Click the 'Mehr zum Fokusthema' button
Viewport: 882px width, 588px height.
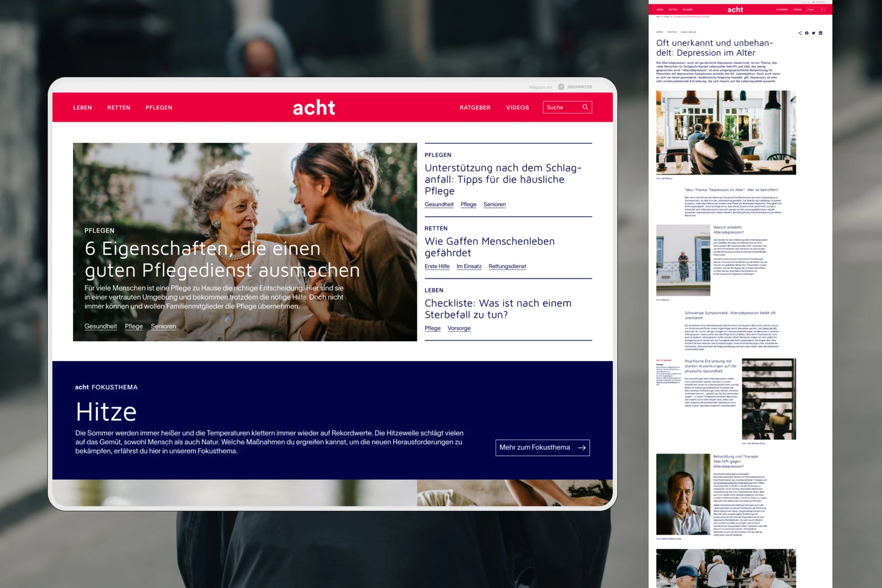point(542,447)
